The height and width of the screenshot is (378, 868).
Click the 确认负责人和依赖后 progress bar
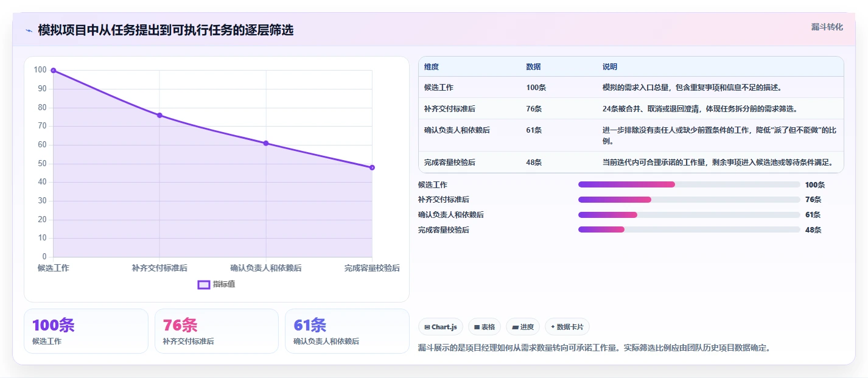coord(689,215)
